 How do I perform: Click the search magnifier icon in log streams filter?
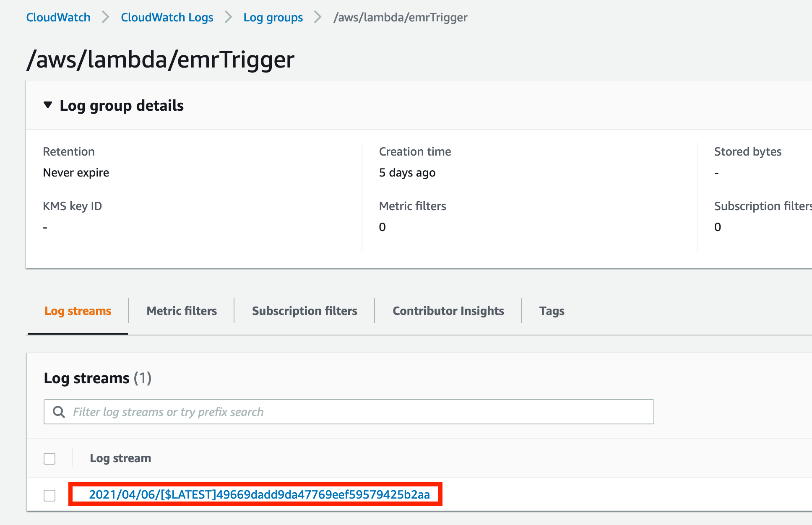tap(59, 412)
